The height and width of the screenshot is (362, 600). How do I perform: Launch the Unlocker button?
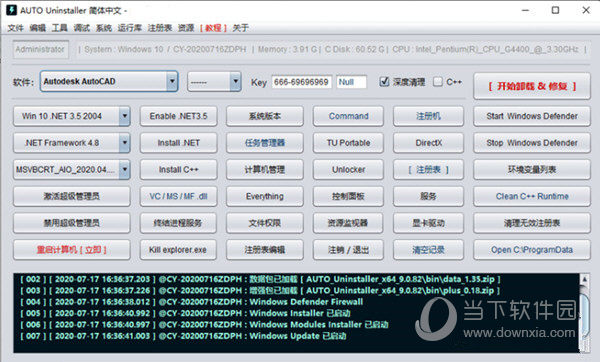(x=348, y=170)
